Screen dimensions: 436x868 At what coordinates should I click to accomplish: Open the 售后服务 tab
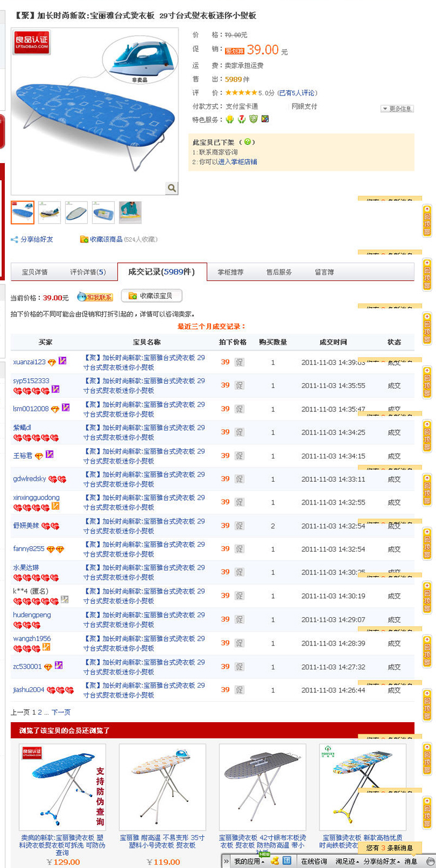(279, 272)
